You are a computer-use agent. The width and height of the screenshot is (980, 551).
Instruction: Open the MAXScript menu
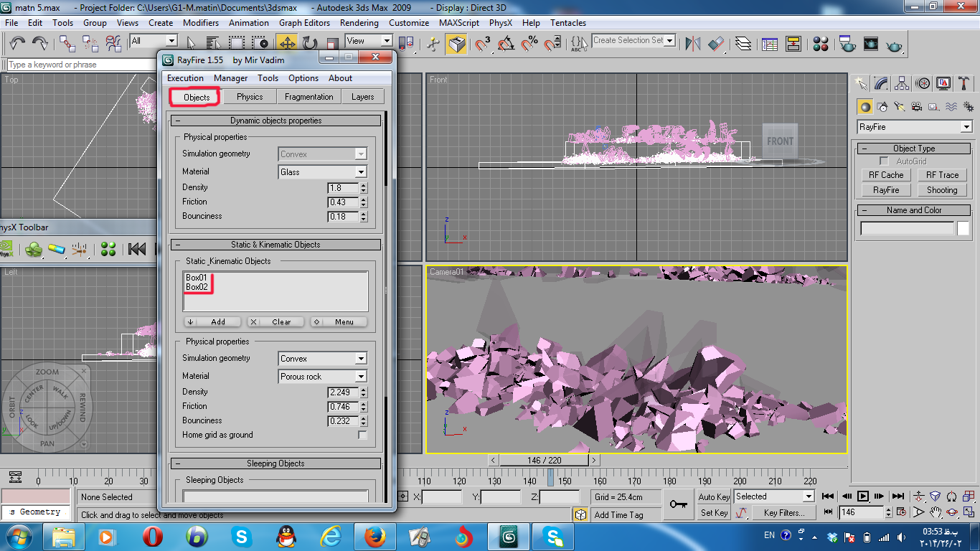tap(459, 23)
